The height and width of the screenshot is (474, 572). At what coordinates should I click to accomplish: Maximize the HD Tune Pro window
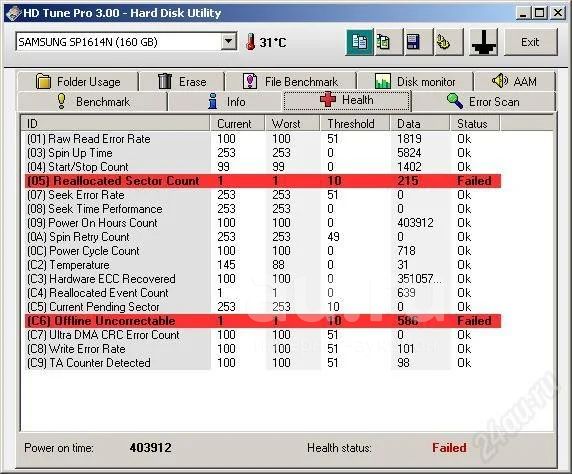point(540,13)
